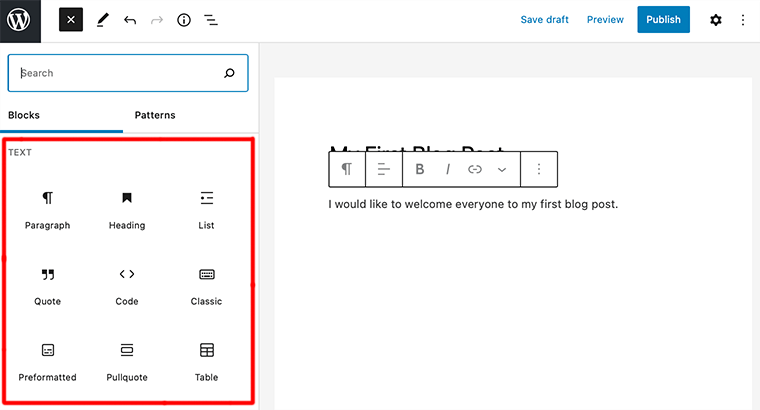This screenshot has width=760, height=410.
Task: Insert a List block
Action: pyautogui.click(x=207, y=209)
